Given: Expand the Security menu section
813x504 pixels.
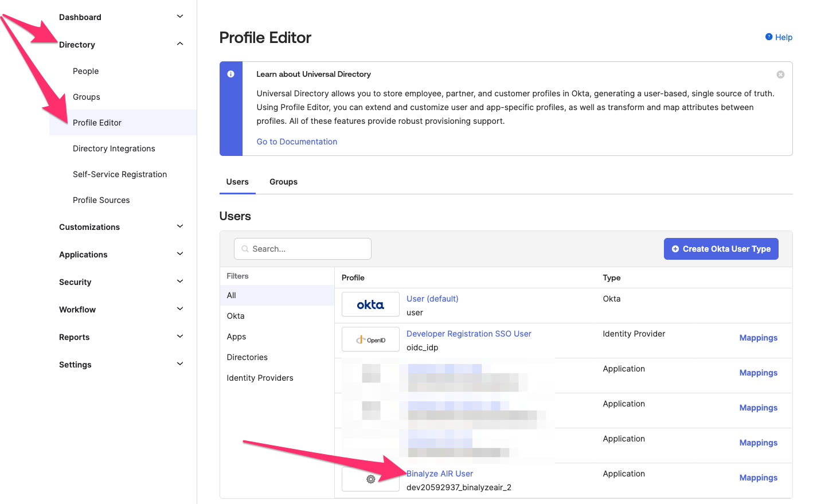Looking at the screenshot, I should 180,282.
